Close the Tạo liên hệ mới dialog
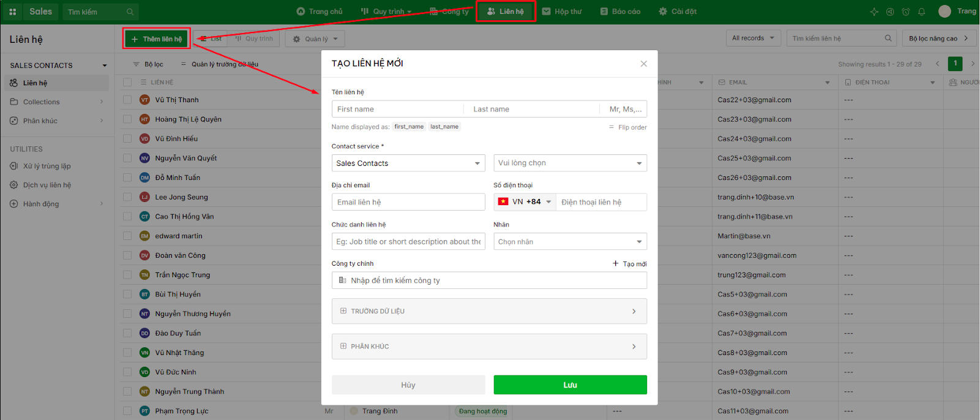The width and height of the screenshot is (980, 420). [643, 64]
